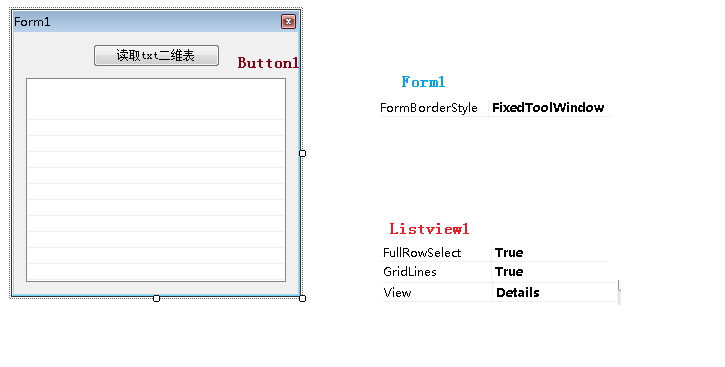Close the Form1 window

289,21
